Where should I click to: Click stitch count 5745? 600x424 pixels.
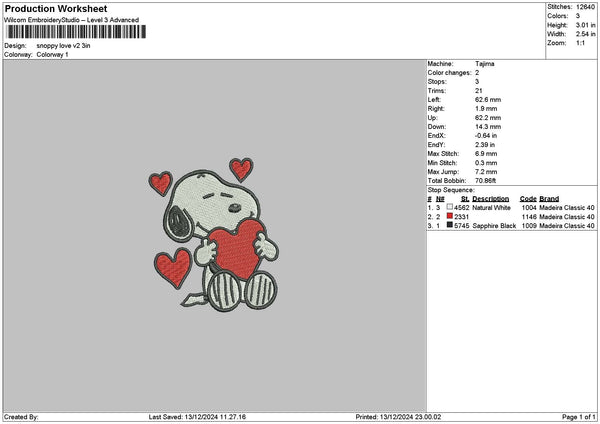tap(461, 226)
